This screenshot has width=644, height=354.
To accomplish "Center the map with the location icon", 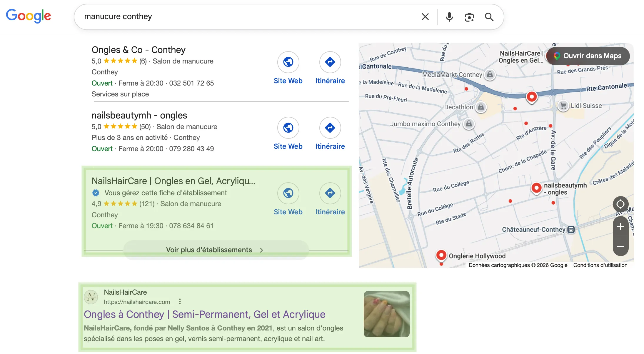I will click(620, 204).
